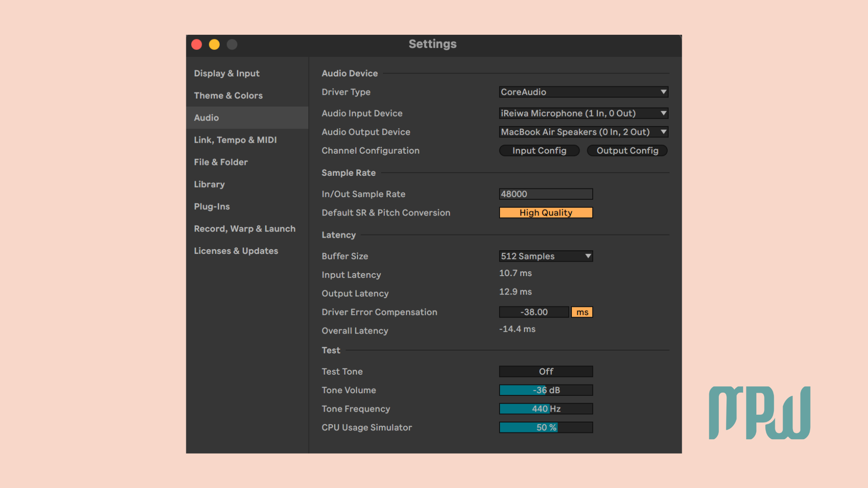Open Record, Warp & Launch settings
The image size is (868, 488).
[x=244, y=228]
